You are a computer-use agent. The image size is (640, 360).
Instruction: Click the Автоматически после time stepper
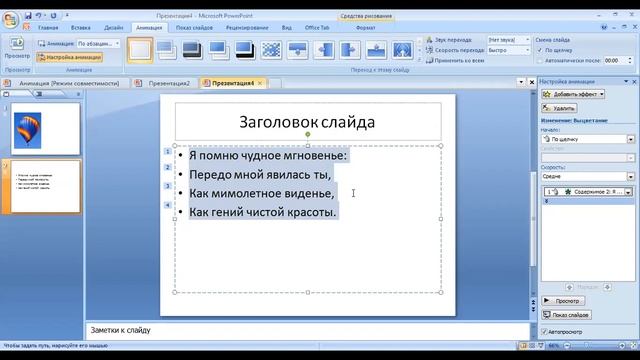point(630,60)
